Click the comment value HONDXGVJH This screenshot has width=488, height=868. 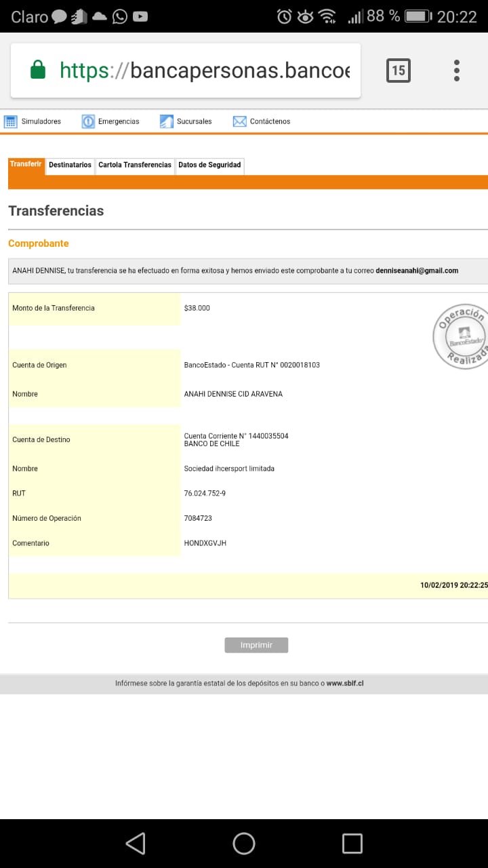pos(205,543)
